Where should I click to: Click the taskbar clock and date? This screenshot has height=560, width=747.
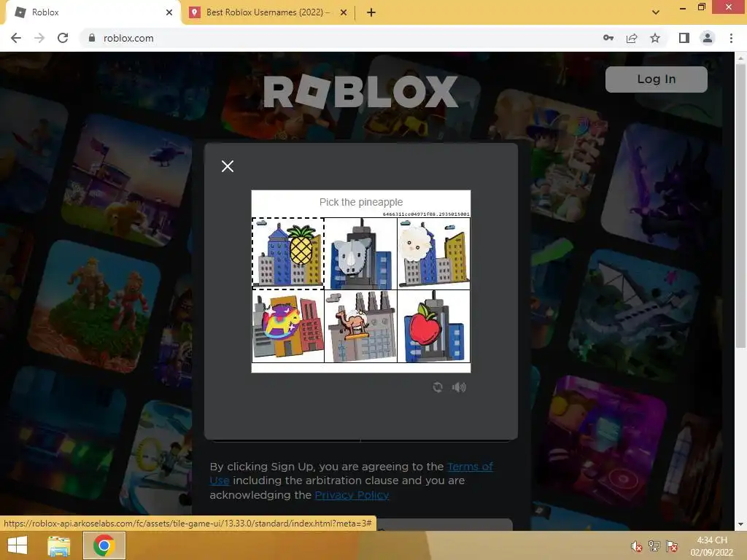(712, 546)
